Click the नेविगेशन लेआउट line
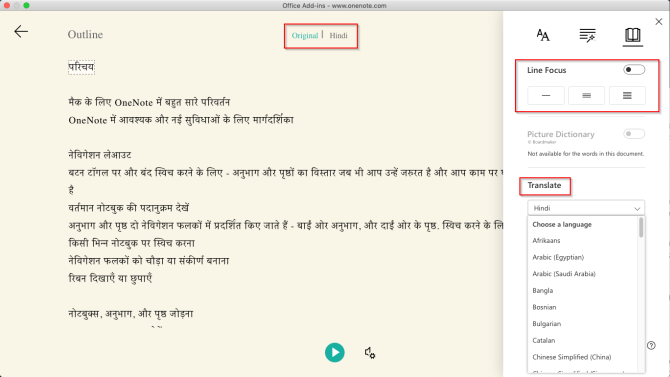 tap(100, 155)
